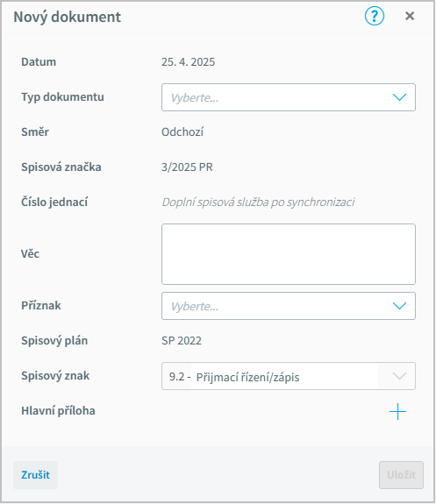
Task: Expand the Typ dokumentu chevron arrow
Action: point(399,97)
